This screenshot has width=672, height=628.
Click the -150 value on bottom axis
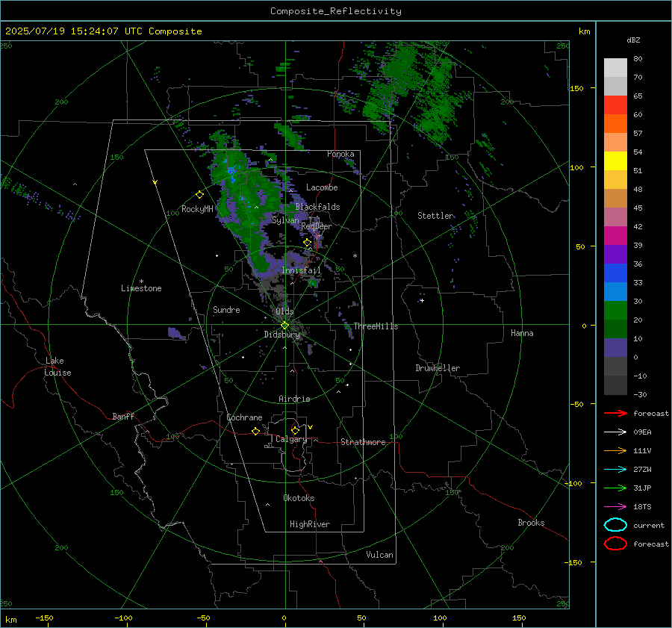[x=44, y=618]
